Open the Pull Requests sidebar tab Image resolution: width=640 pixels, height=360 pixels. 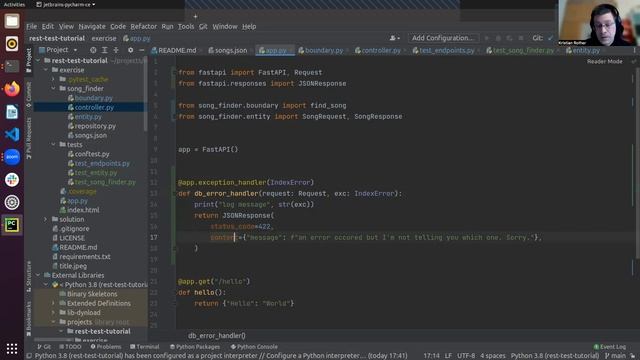[x=29, y=138]
